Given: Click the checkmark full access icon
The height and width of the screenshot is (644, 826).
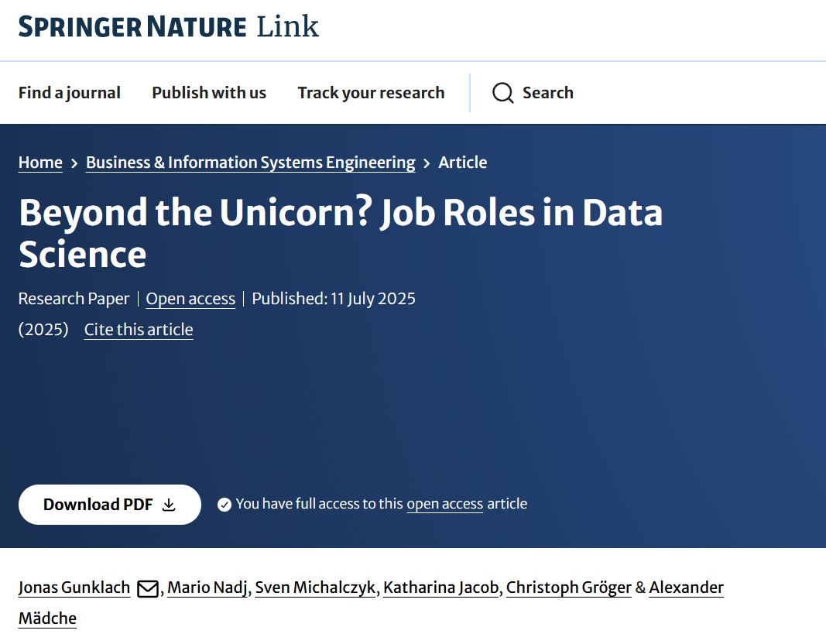Looking at the screenshot, I should pos(224,505).
